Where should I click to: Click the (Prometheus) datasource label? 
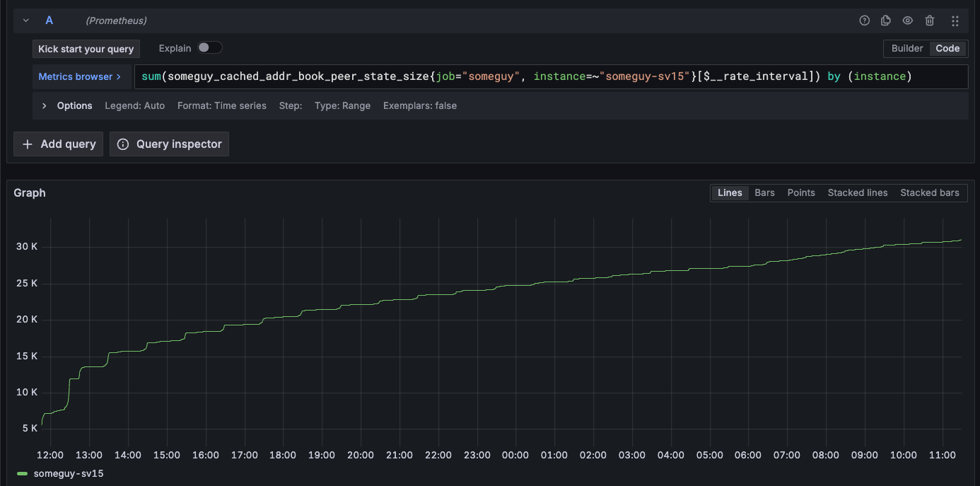(x=116, y=21)
